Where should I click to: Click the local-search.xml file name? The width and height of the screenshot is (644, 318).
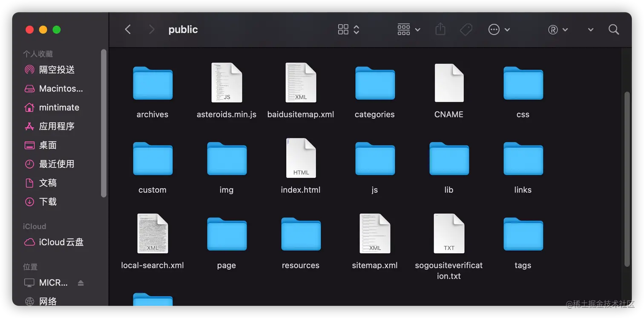(x=152, y=265)
